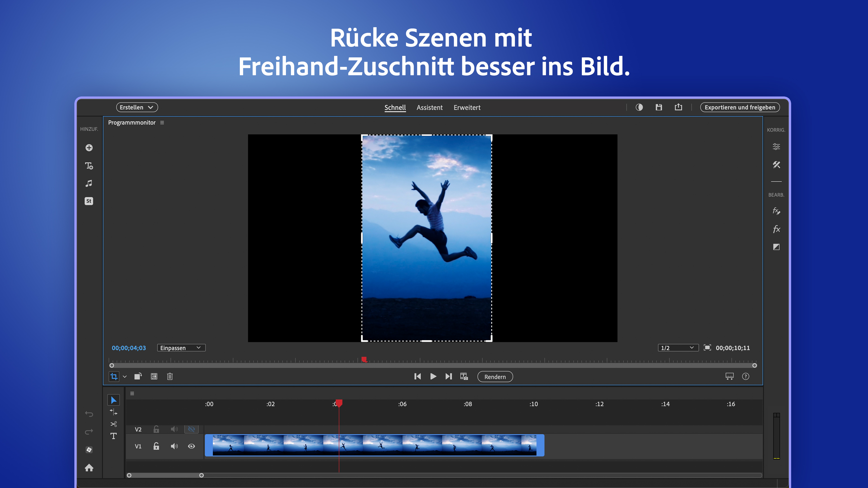This screenshot has height=488, width=868.
Task: Hide track V1 with the eye icon
Action: coord(191,446)
